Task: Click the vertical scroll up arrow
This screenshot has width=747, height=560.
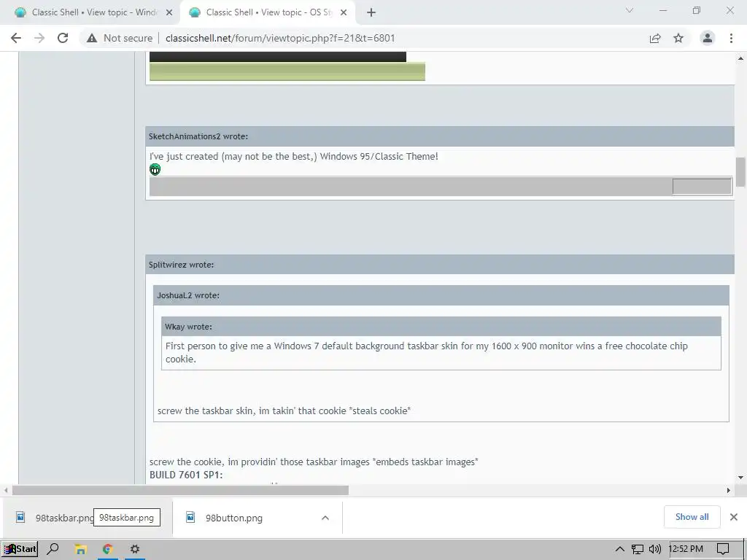Action: coord(740,58)
